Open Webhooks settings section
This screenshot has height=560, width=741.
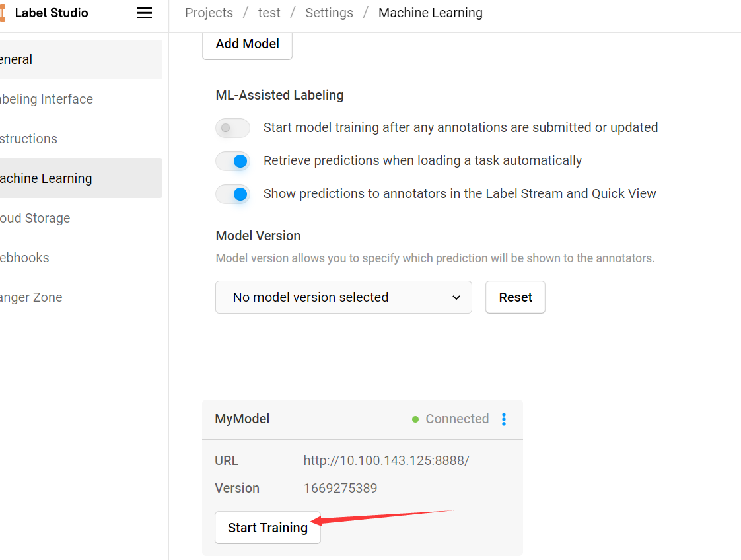81,258
